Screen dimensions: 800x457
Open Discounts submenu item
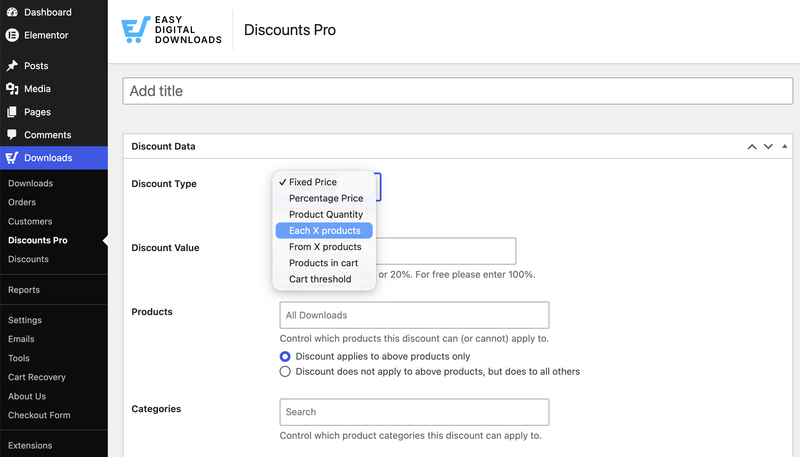click(28, 259)
